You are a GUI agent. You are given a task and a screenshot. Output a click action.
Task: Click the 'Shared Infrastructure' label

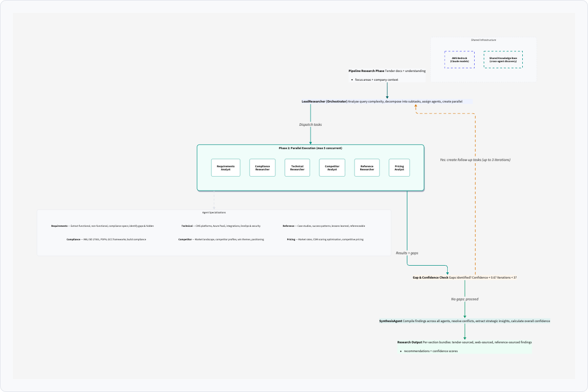click(483, 40)
